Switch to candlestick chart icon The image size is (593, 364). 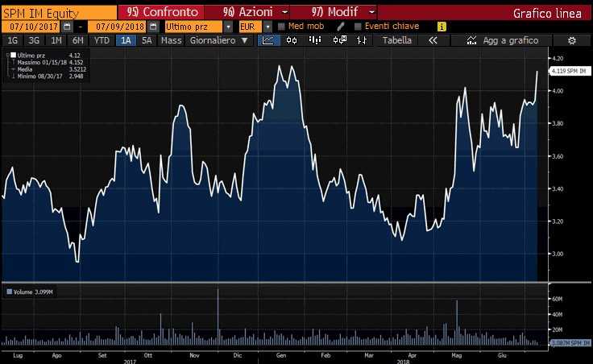coord(292,40)
